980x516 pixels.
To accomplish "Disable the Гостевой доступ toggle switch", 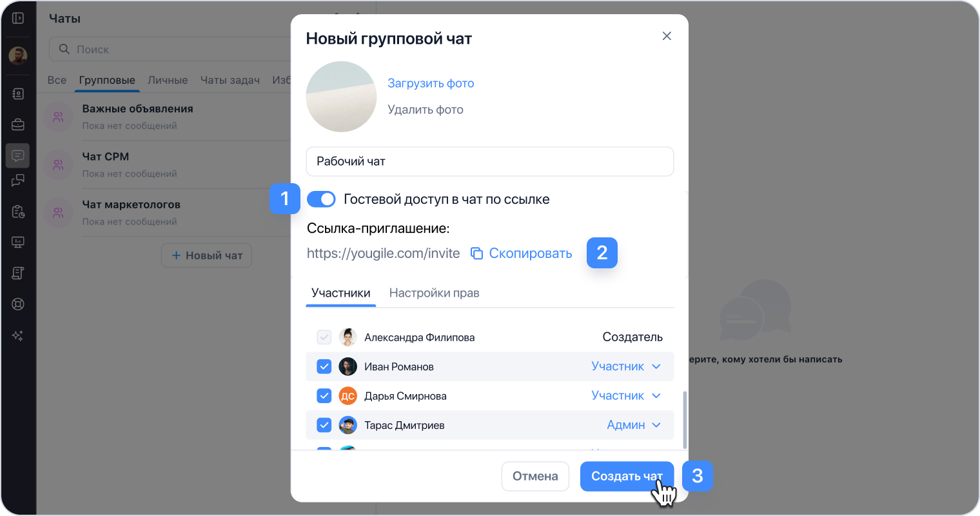I will [321, 199].
